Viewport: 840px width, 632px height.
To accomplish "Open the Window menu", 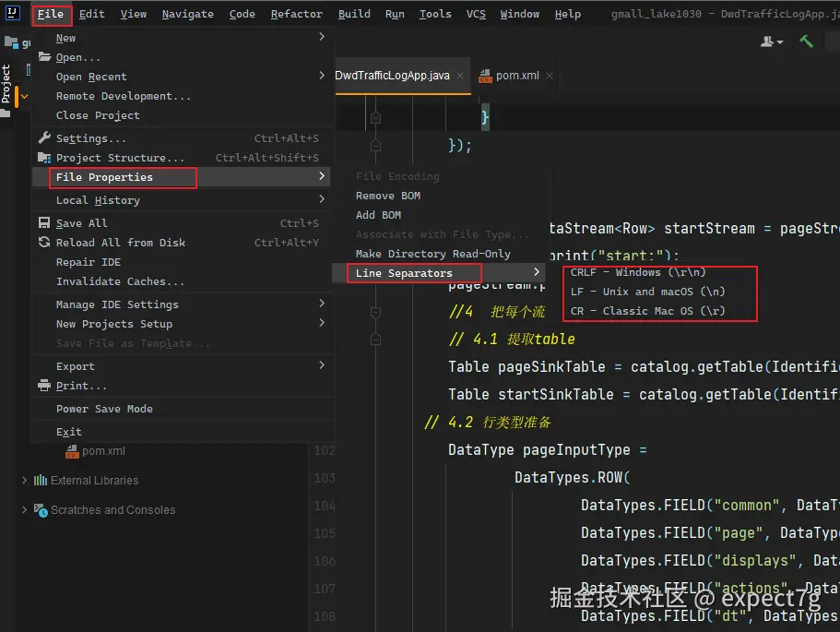I will coord(520,14).
